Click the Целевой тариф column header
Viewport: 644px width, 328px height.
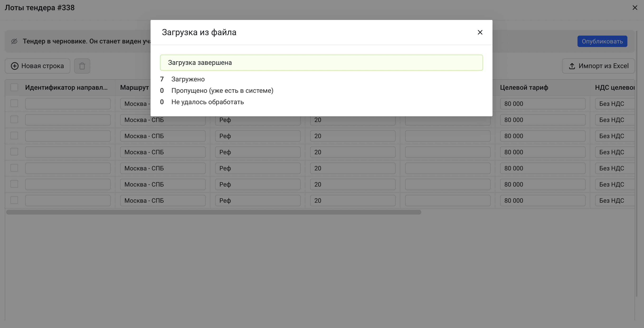[x=524, y=87]
